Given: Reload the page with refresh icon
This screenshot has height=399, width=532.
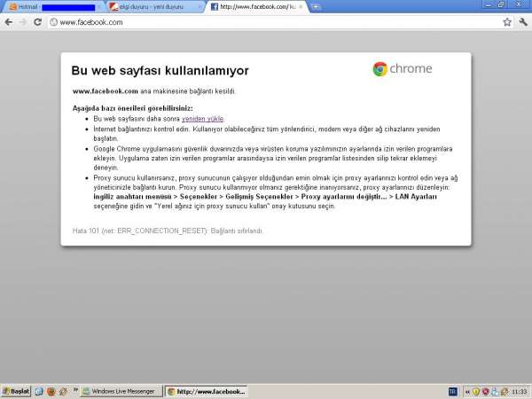Looking at the screenshot, I should pos(37,22).
